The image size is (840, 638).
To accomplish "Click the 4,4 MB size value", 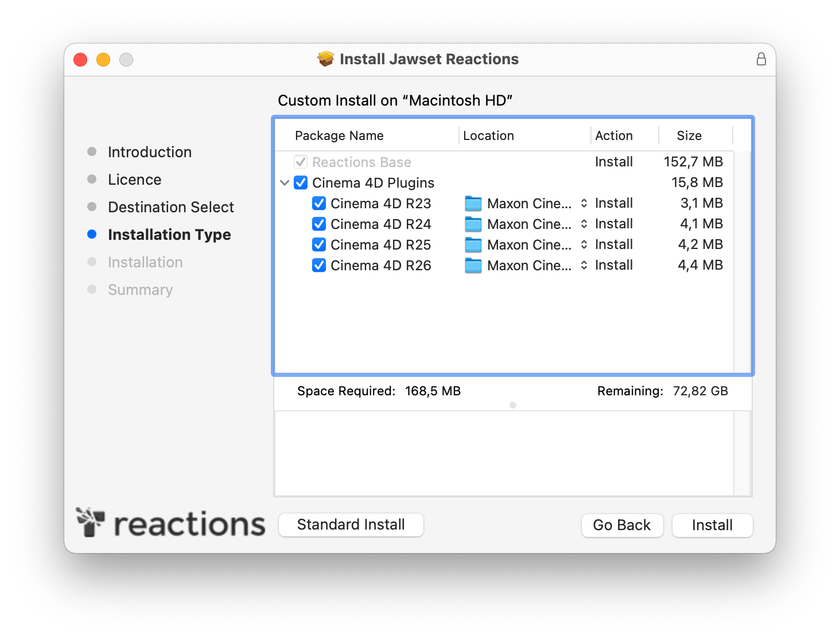I will 701,265.
